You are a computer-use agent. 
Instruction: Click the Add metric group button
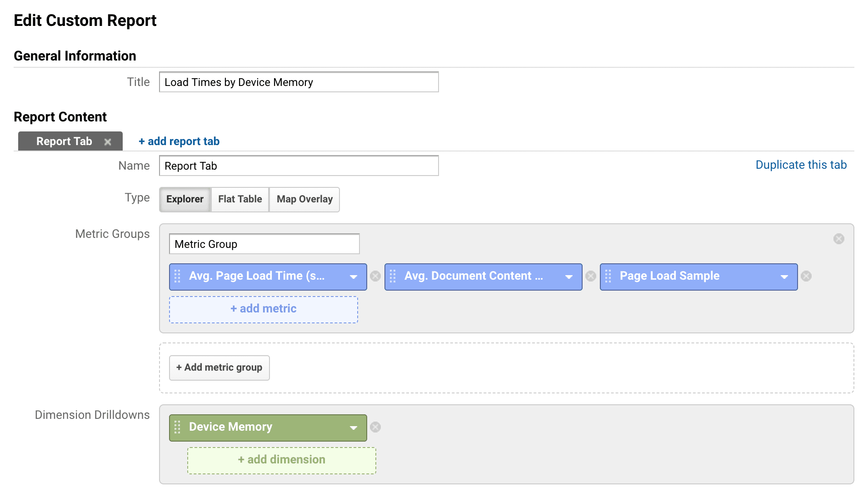tap(219, 367)
